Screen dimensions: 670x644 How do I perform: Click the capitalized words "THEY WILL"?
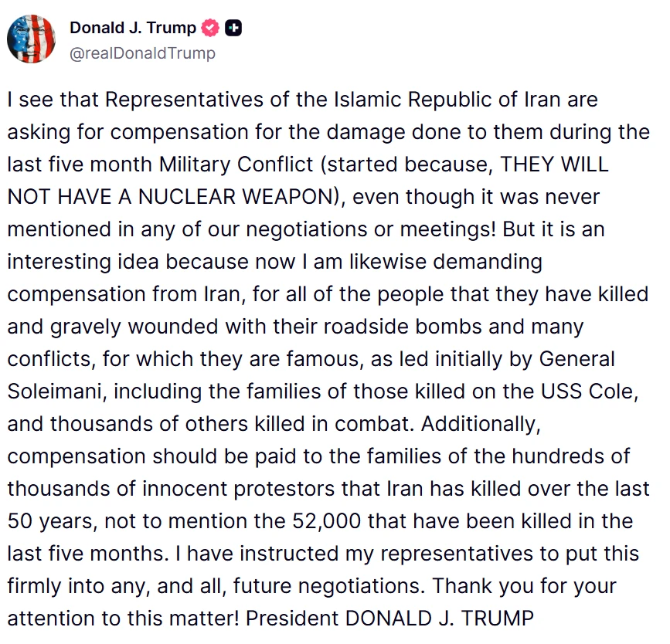click(554, 164)
